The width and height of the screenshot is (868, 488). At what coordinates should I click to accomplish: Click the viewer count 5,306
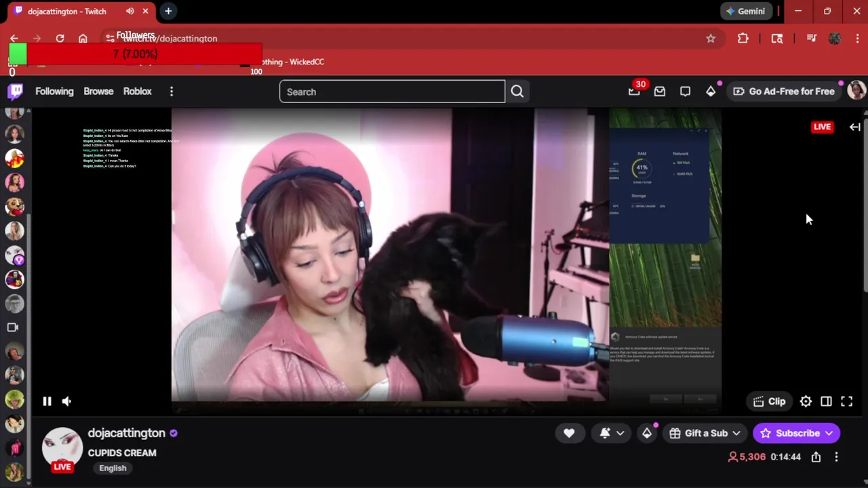click(747, 457)
